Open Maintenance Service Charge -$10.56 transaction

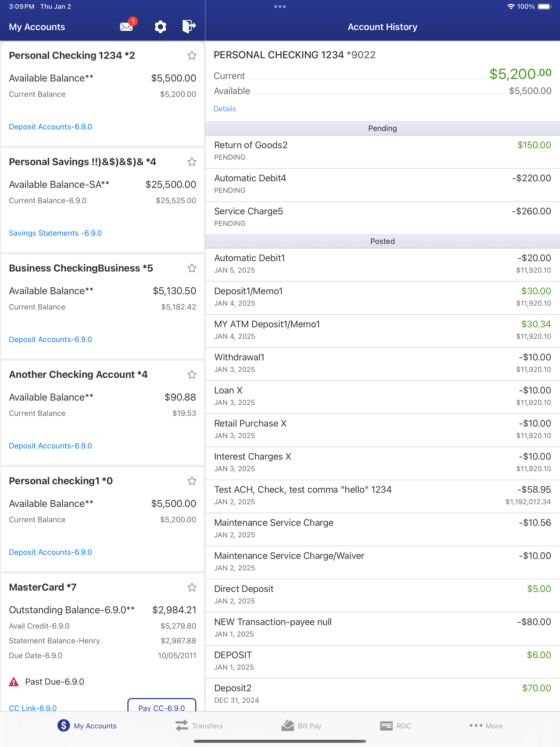click(382, 530)
